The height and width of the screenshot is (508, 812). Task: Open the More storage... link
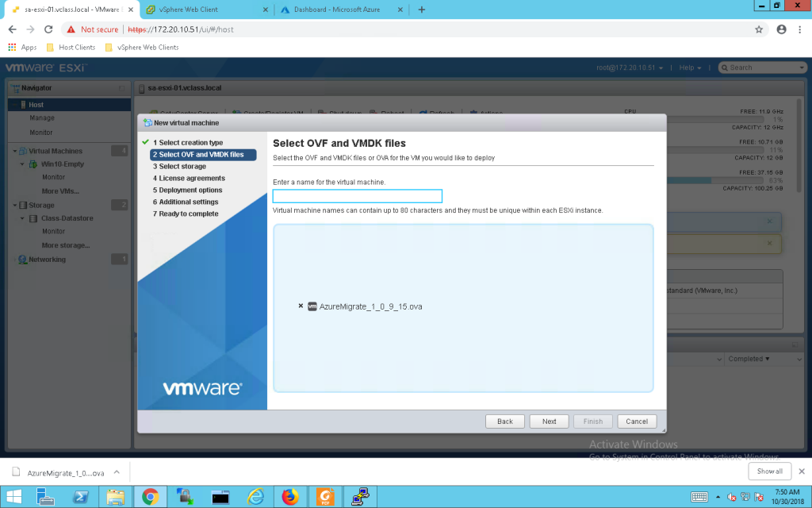66,245
